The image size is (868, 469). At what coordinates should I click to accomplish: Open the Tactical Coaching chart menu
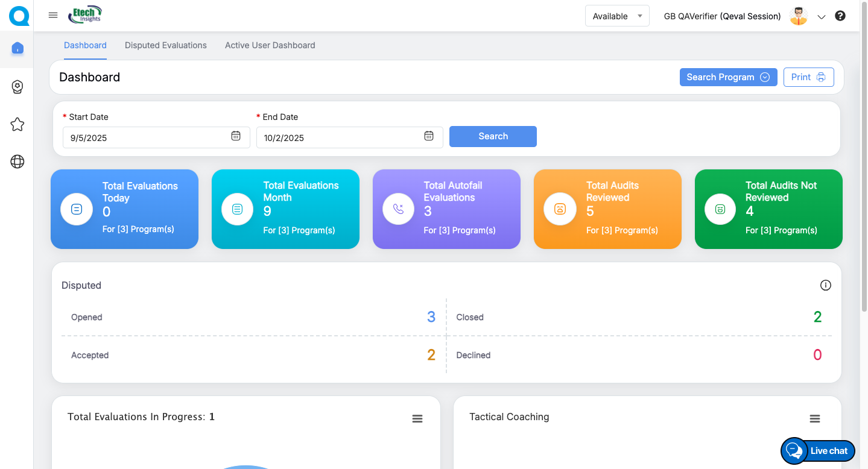coord(814,419)
